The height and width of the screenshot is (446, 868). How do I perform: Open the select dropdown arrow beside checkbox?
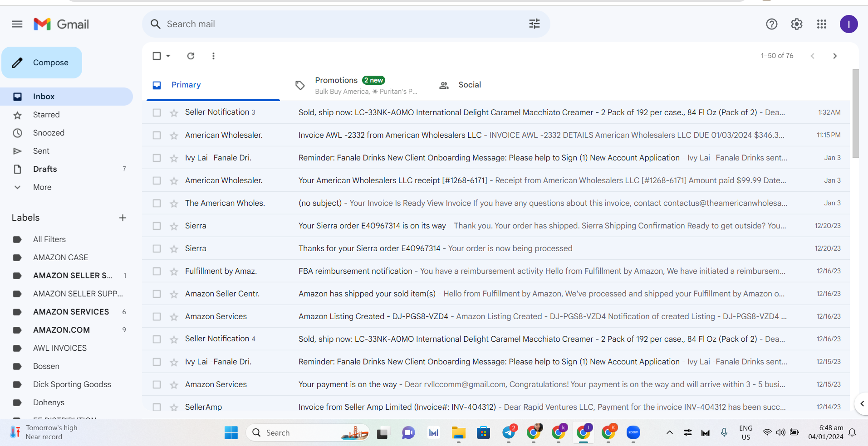(168, 56)
